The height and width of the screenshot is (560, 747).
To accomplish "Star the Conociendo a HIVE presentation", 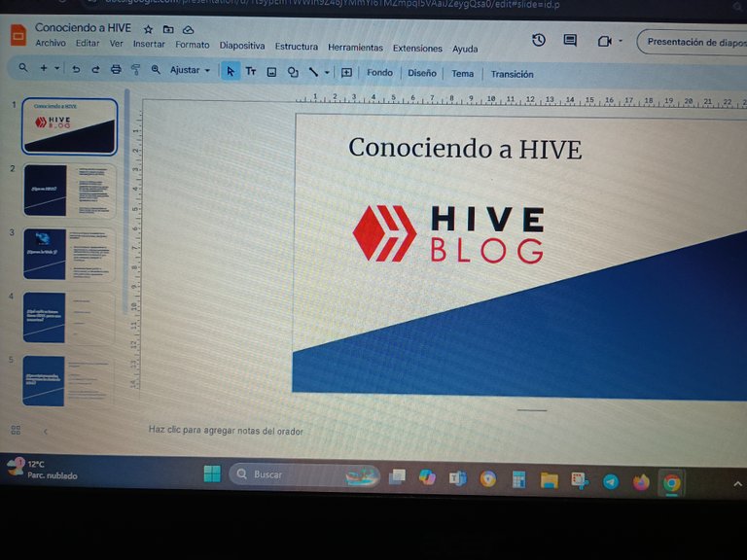I will tap(148, 29).
